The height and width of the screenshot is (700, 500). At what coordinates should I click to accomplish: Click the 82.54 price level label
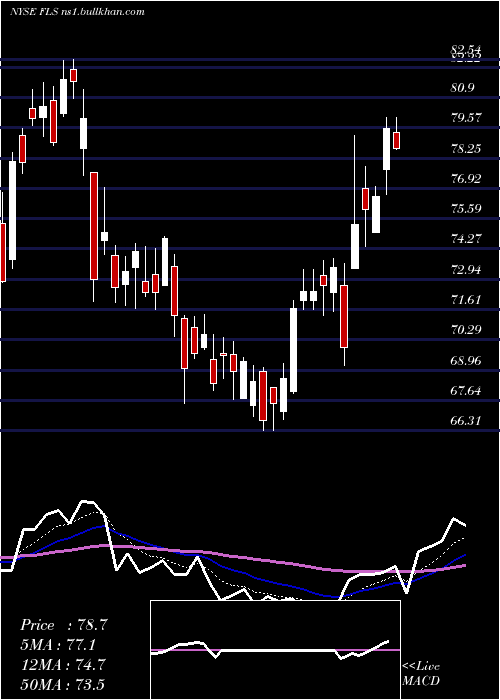pyautogui.click(x=466, y=49)
